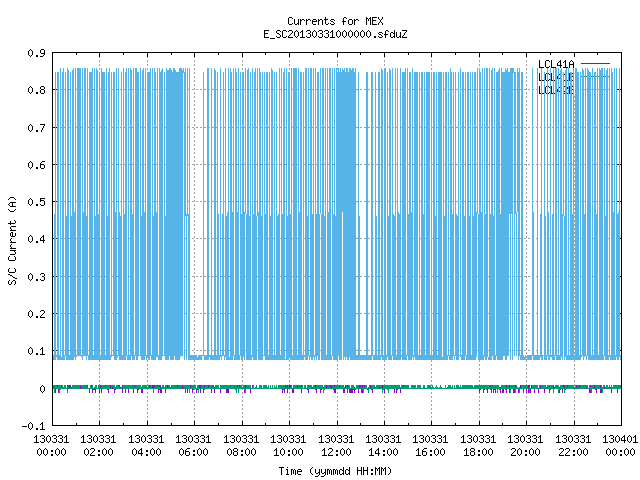Click the 0.3 y-axis tick label

[x=36, y=277]
